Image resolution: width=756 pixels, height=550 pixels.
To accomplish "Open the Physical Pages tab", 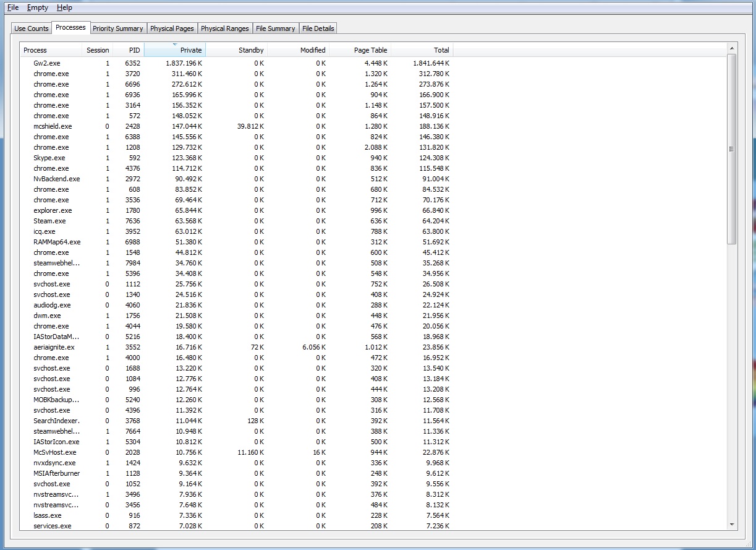I will point(172,28).
